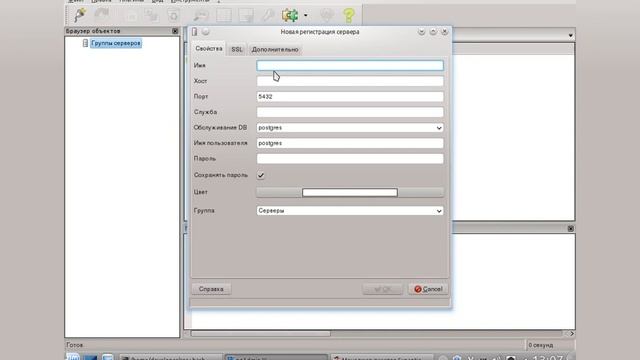640x360 pixels.
Task: Click the yellow question mark help icon
Action: 349,16
